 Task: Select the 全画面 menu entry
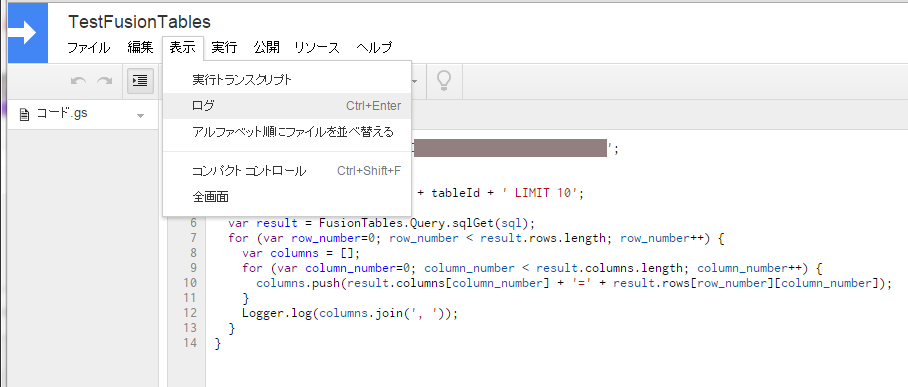pos(287,197)
